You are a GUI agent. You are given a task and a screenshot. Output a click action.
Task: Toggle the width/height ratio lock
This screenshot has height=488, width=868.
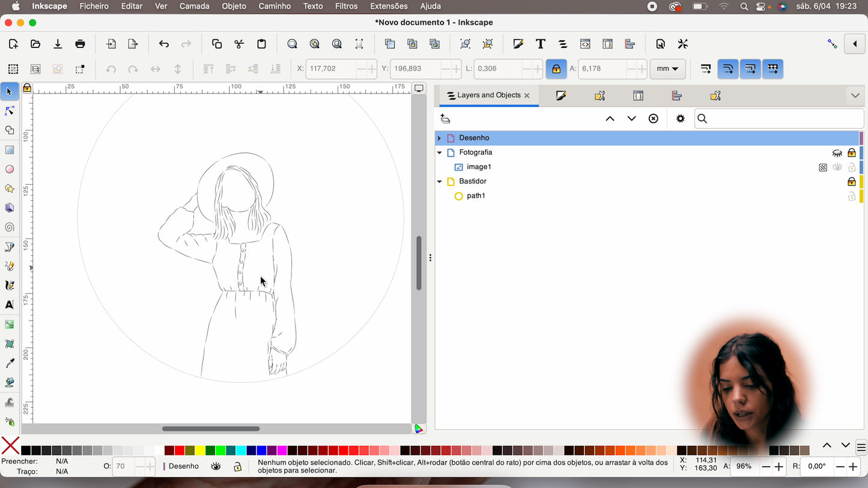[x=556, y=68]
